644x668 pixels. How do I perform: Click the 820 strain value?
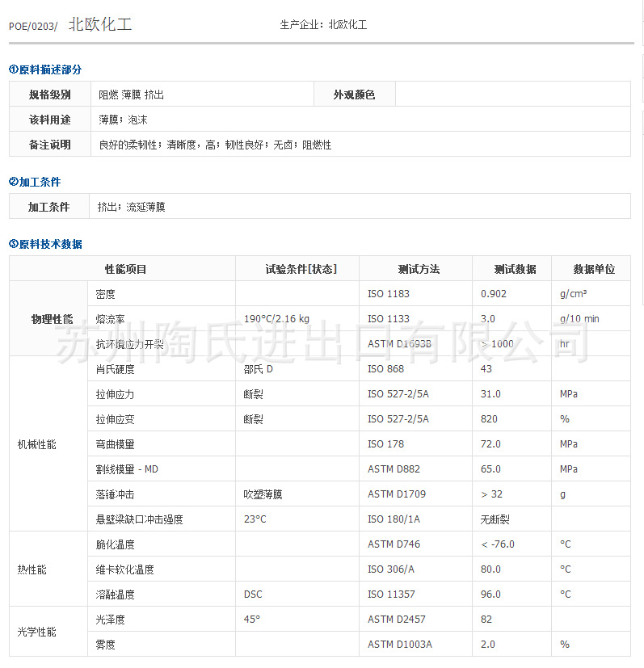point(489,419)
